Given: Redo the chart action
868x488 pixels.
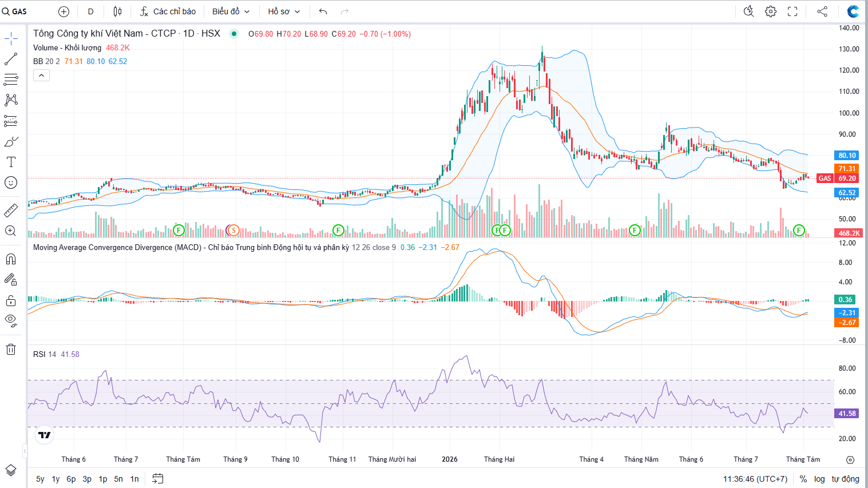Looking at the screenshot, I should (344, 11).
